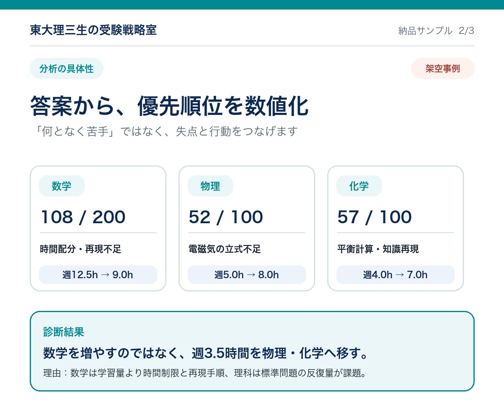This screenshot has width=504, height=420.
Task: Click the text 平衡計算・知識再現
Action: tap(378, 249)
